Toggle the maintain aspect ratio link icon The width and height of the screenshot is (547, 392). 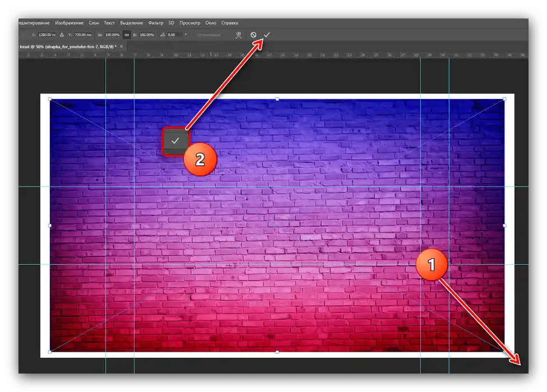click(x=127, y=35)
